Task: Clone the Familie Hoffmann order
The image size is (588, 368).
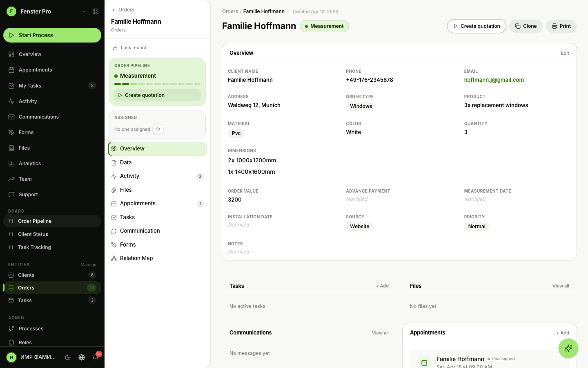Action: pyautogui.click(x=526, y=26)
